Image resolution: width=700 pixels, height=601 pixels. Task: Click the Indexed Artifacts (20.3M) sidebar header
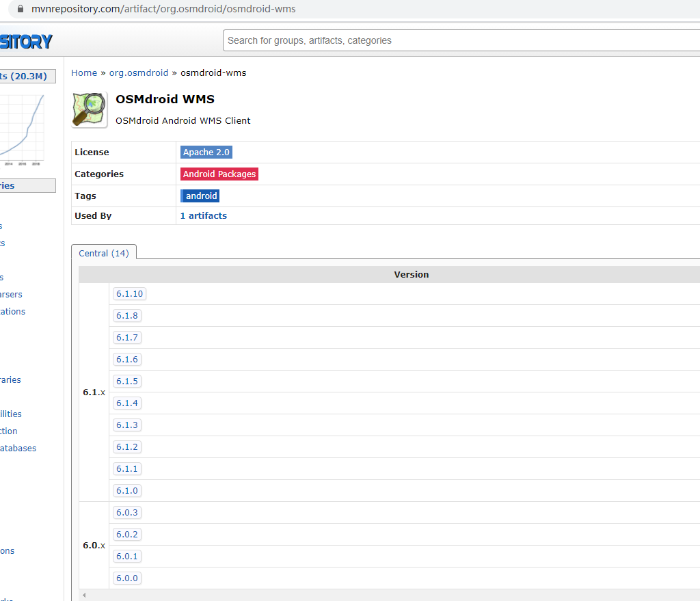pyautogui.click(x=27, y=76)
